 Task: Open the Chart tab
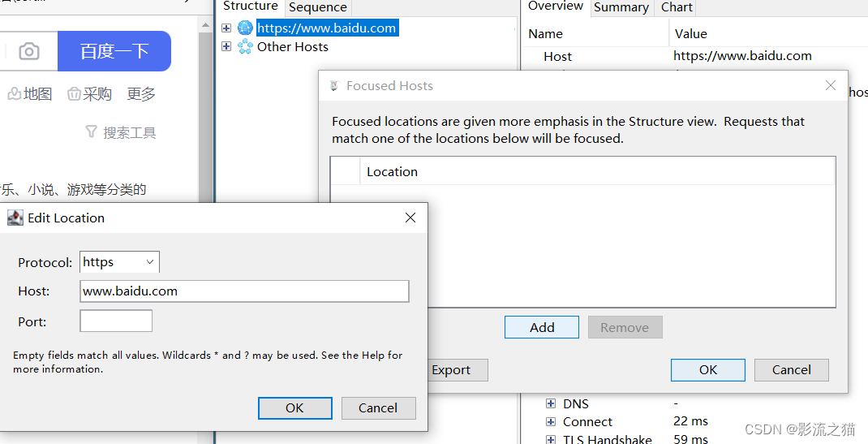677,7
